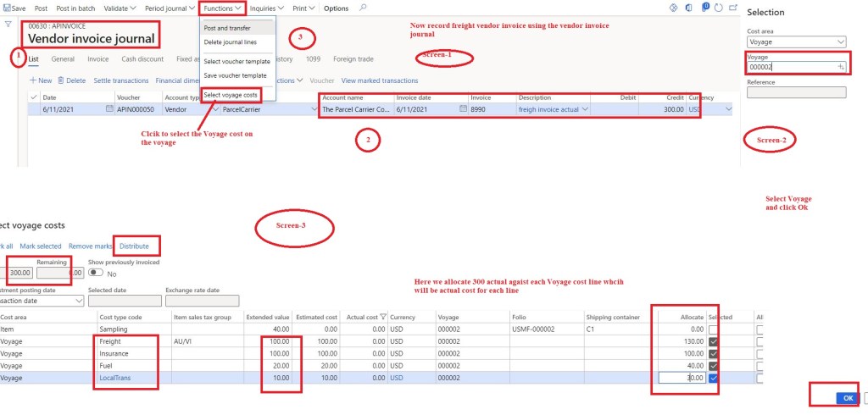Open the Functions dropdown menu
This screenshot has width=868, height=415.
pyautogui.click(x=224, y=8)
